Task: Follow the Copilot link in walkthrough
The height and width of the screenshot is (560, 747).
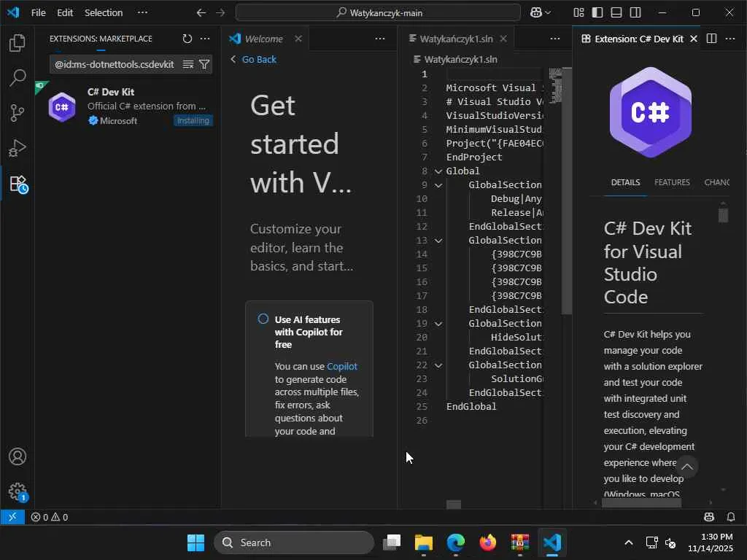Action: point(341,366)
